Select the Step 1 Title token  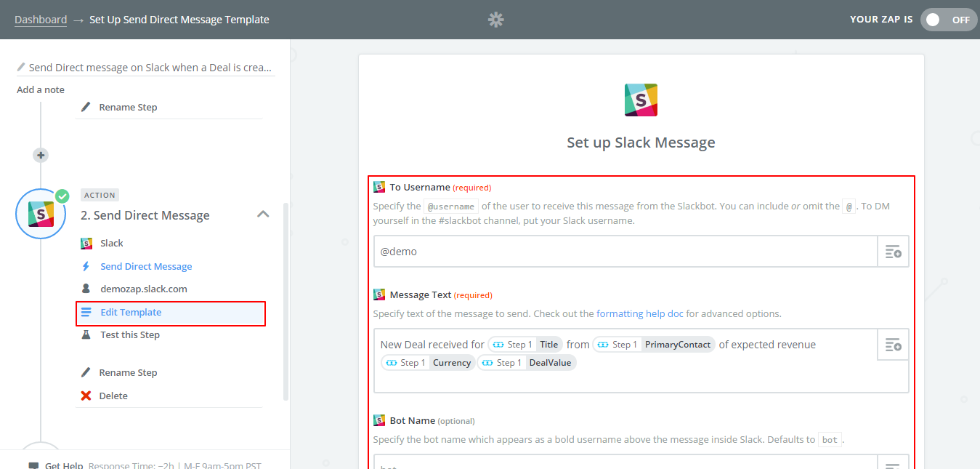(x=525, y=345)
